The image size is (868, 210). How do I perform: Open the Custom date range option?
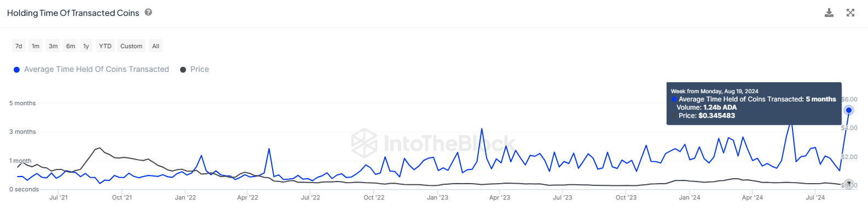pos(131,46)
